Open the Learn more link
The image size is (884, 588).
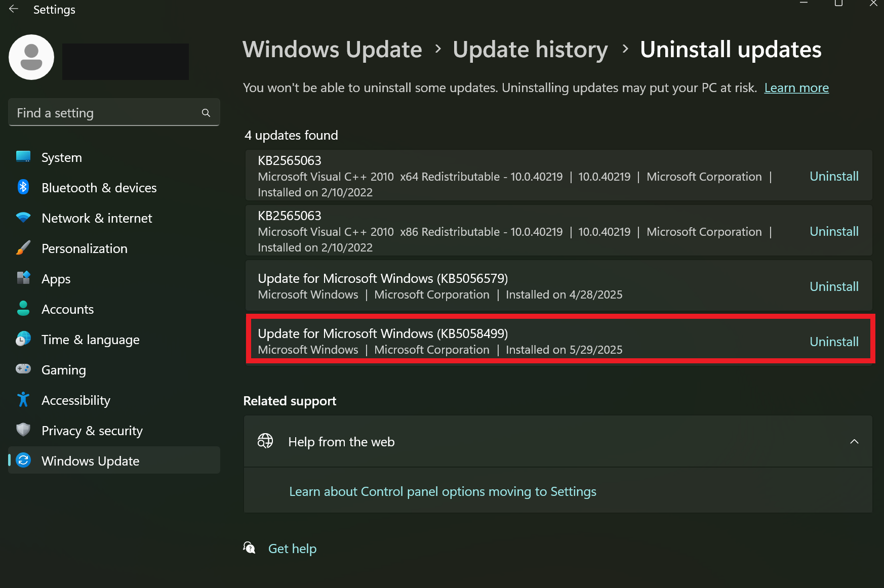click(x=796, y=88)
